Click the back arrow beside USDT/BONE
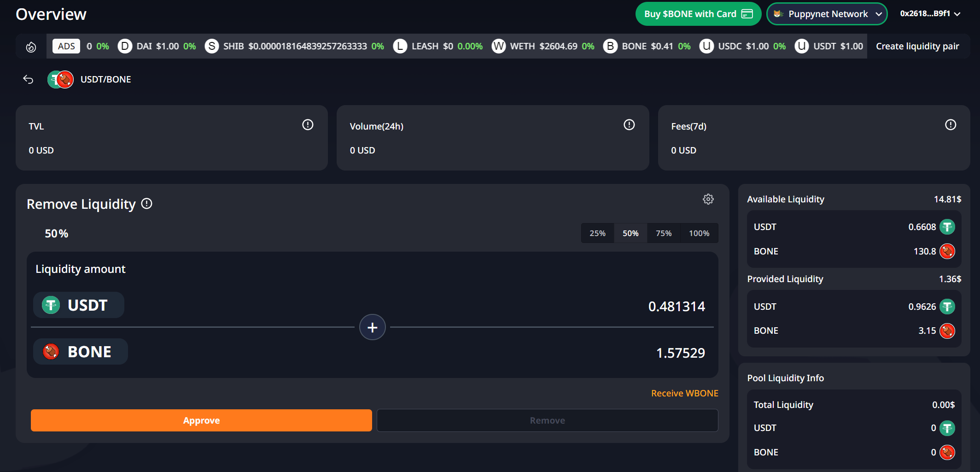The width and height of the screenshot is (980, 472). click(x=28, y=79)
